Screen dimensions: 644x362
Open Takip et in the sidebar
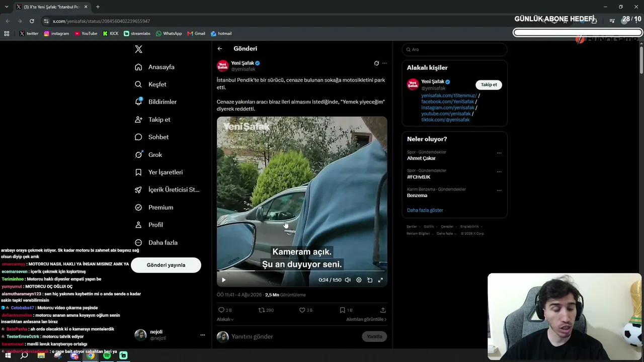tap(152, 120)
